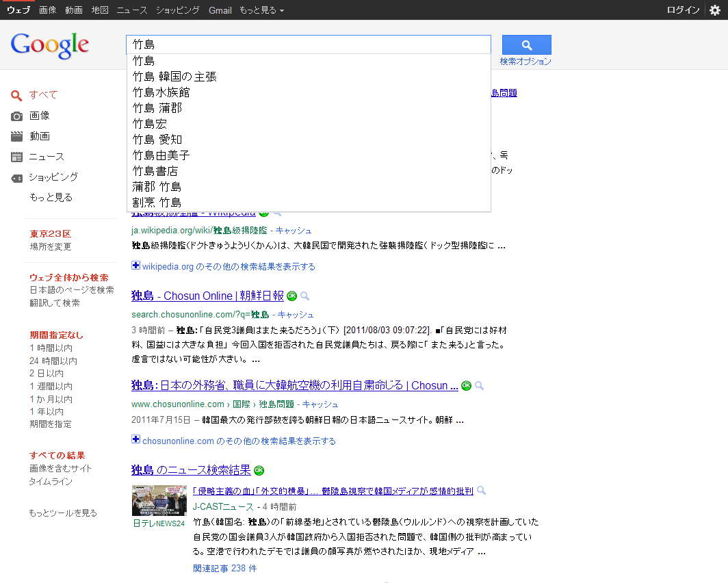Click green OK badge beside 外務省 Chosun result
This screenshot has width=728, height=583.
[x=466, y=385]
